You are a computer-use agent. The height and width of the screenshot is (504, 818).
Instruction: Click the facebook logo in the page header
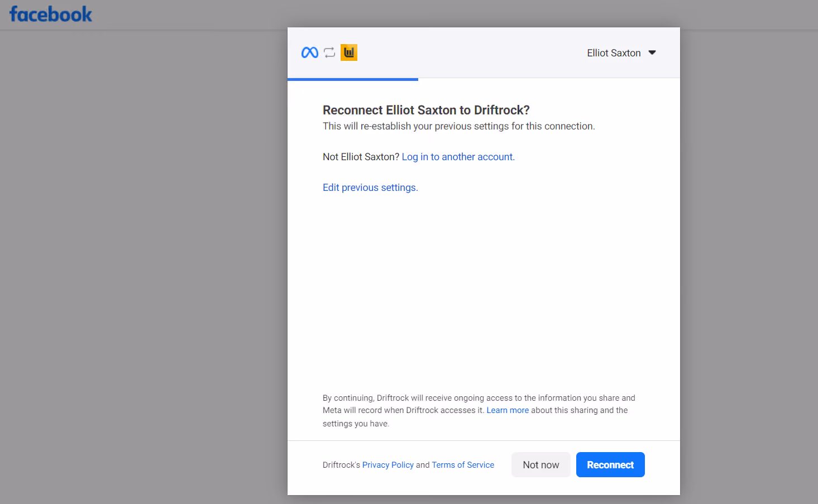[51, 14]
